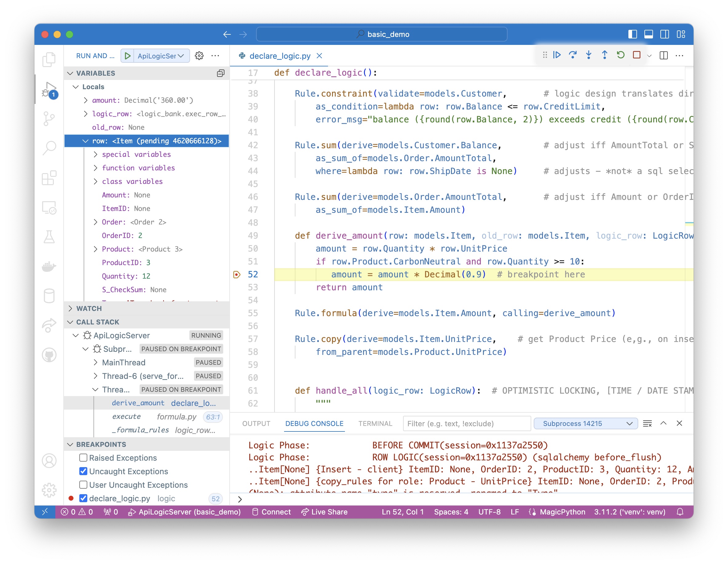The image size is (728, 564).
Task: Open the Subprocess 14215 session dropdown
Action: pos(586,423)
